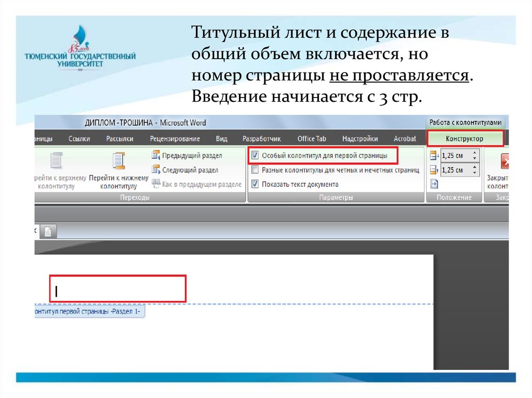Screen dimensions: 532x398
Task: Click the document tab page icon
Action: tap(48, 232)
